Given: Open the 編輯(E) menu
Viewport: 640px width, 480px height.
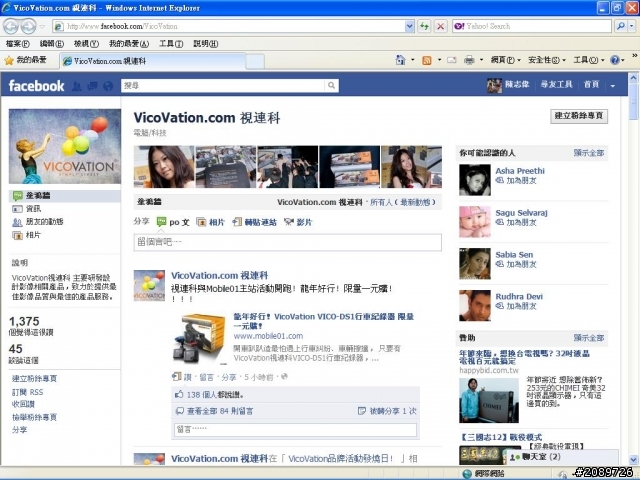Looking at the screenshot, I should point(51,44).
